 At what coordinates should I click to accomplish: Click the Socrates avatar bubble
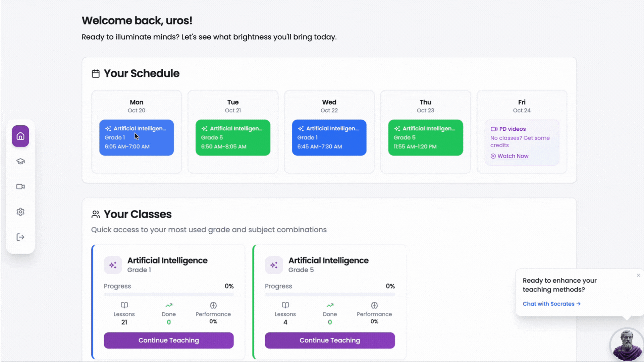click(x=626, y=345)
